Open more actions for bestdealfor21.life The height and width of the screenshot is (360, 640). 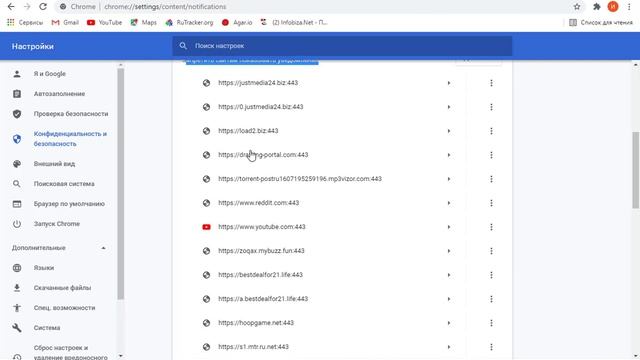491,275
